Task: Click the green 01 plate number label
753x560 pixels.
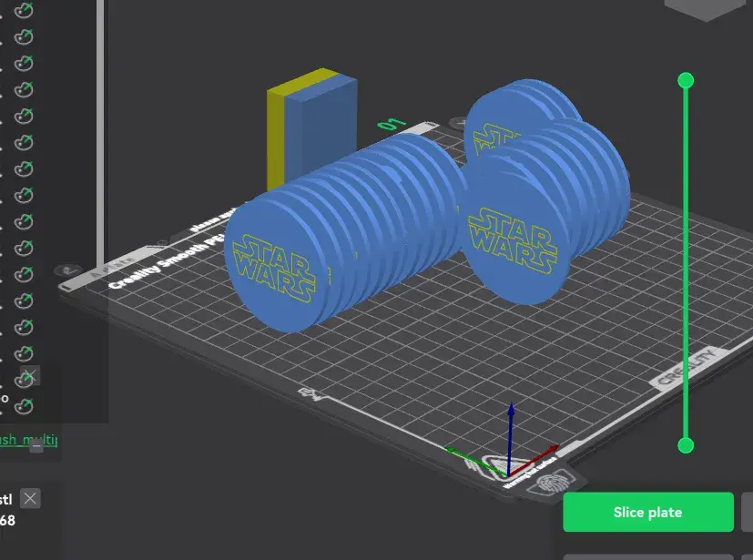Action: pyautogui.click(x=392, y=124)
